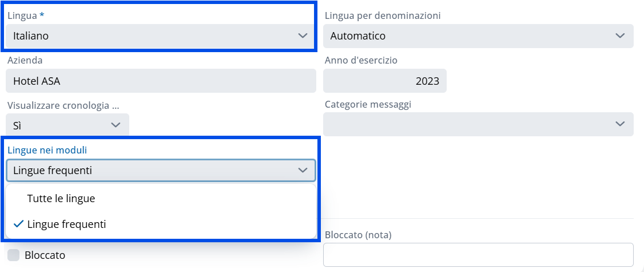Viewport: 644px width, 272px height.
Task: Choose the Lingue frequenti menu option
Action: tap(66, 224)
